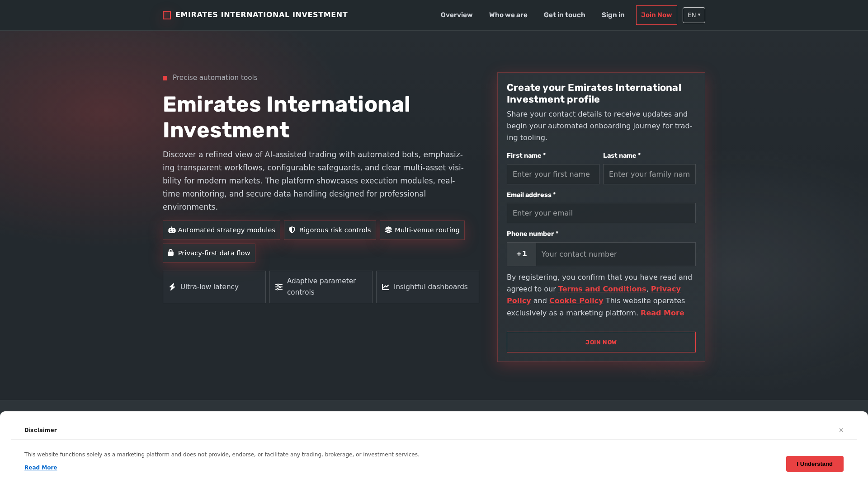Click the Join Now button in header
The width and height of the screenshot is (868, 488).
656,15
